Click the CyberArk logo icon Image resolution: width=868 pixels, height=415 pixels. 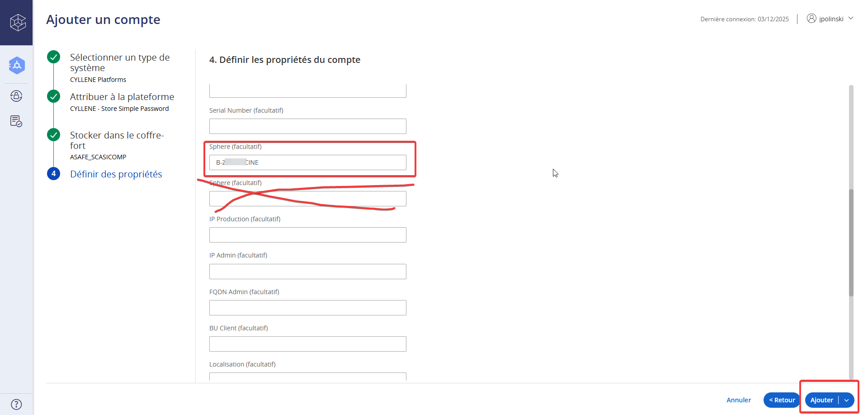(18, 22)
